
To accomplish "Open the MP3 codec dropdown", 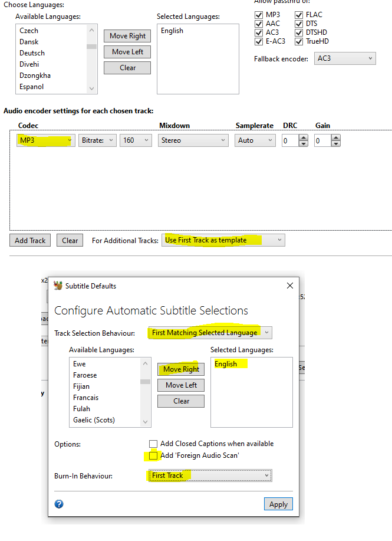I will (45, 140).
